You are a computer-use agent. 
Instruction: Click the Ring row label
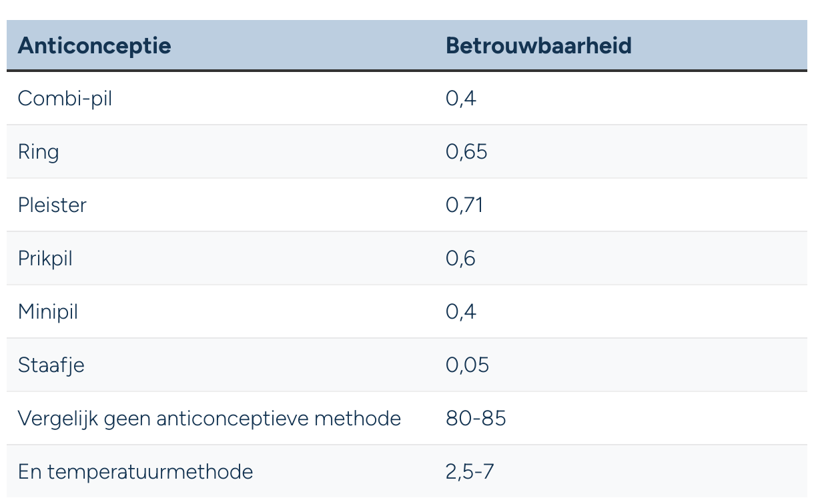tap(39, 152)
